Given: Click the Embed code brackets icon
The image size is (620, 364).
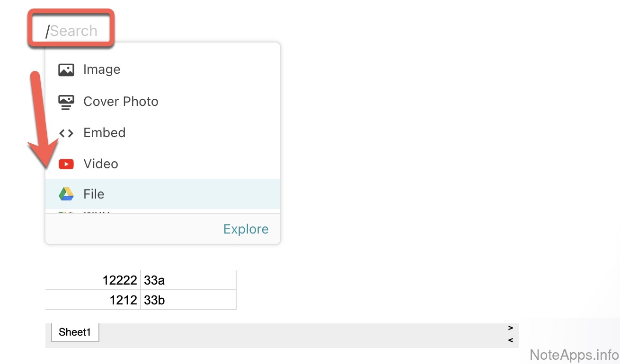Looking at the screenshot, I should point(66,133).
